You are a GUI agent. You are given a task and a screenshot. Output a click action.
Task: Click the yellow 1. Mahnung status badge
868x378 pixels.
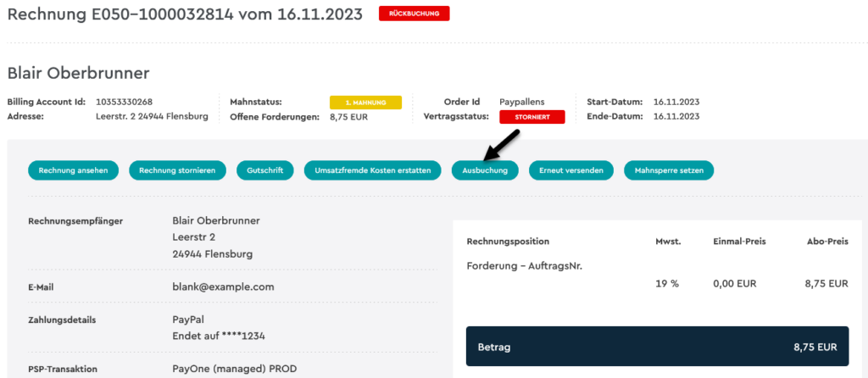(x=365, y=103)
